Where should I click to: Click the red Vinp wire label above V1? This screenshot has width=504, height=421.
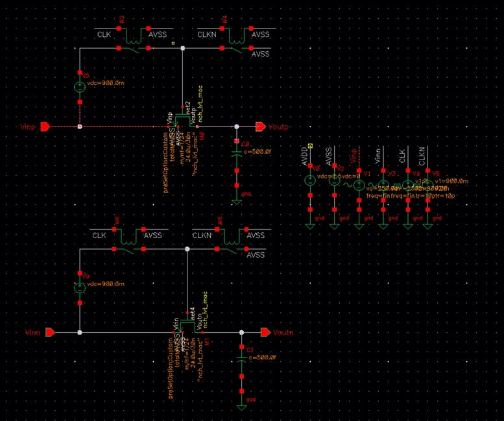coord(354,156)
